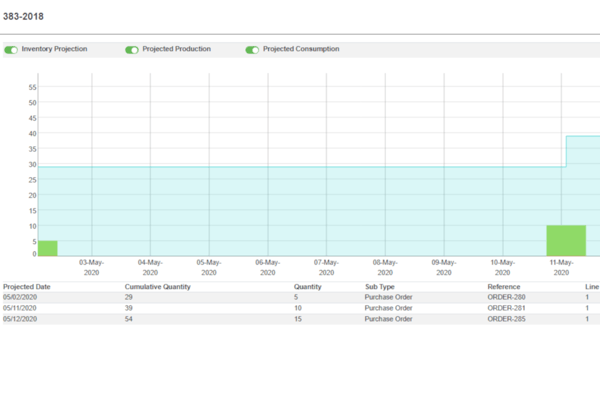
Task: Click quantity value 15
Action: 298,319
